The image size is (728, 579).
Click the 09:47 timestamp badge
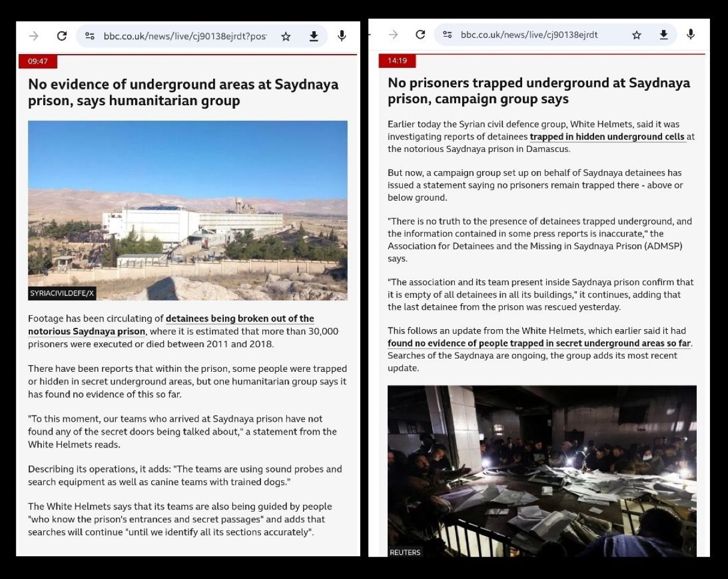[x=38, y=61]
